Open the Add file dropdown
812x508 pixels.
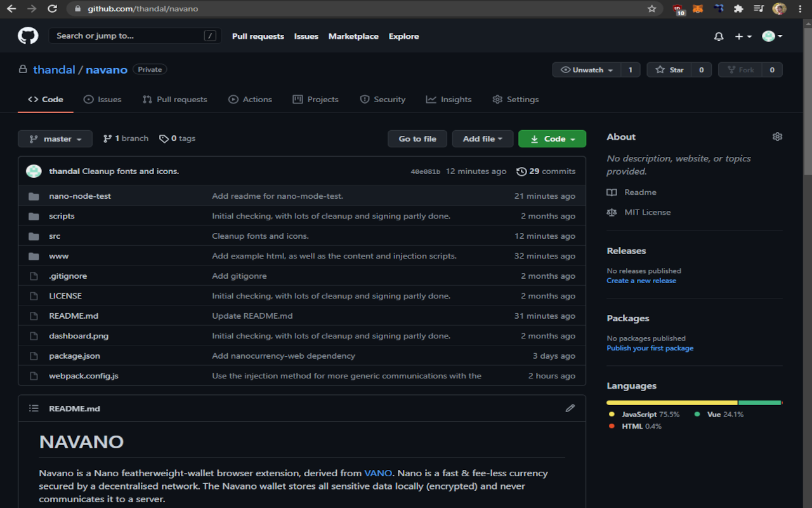coord(482,139)
